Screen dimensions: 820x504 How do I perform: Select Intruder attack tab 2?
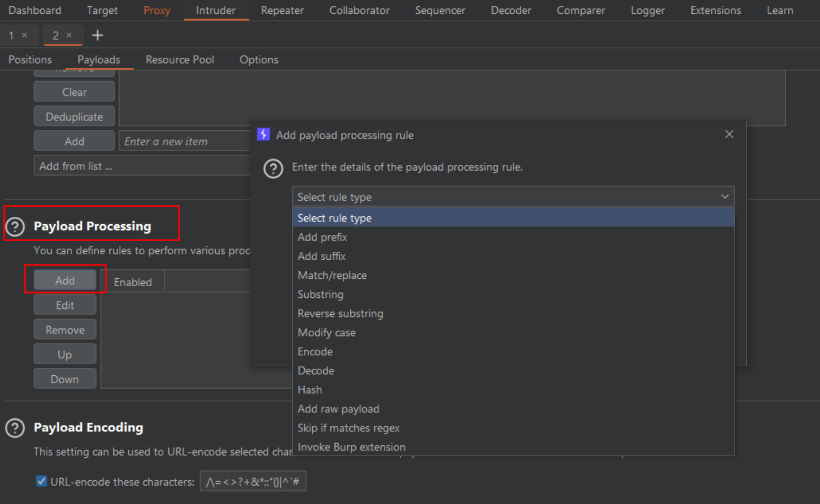click(56, 36)
